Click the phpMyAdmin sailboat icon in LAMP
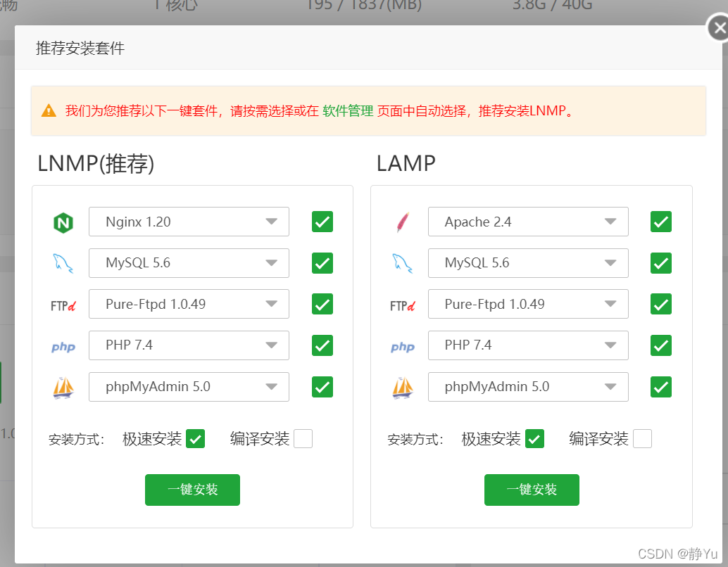Screen dimensions: 728x567 [x=403, y=388]
